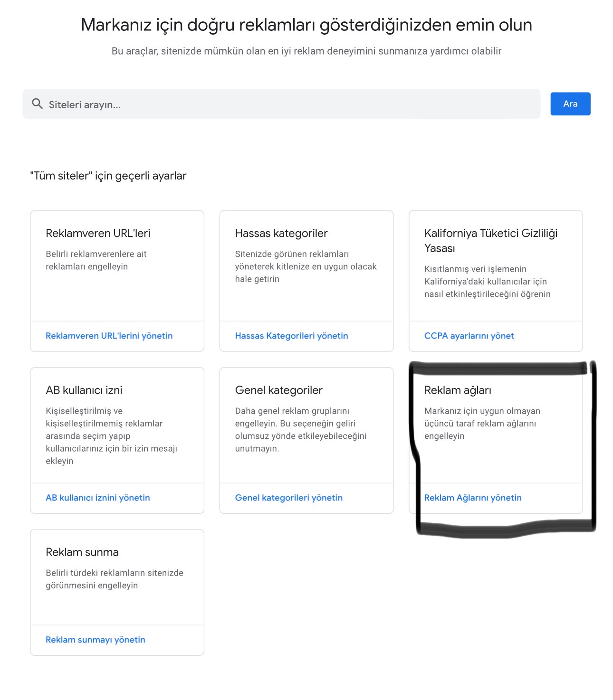Select the Reklam sunma card heading
The height and width of the screenshot is (700, 613).
(82, 552)
